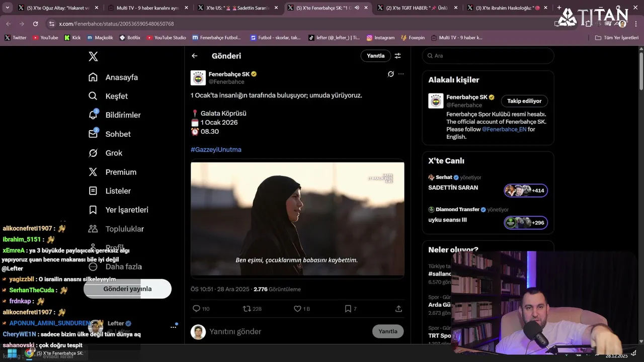Click the Chrome taskbar item X'te Fenerbahçe SK

(x=55, y=353)
